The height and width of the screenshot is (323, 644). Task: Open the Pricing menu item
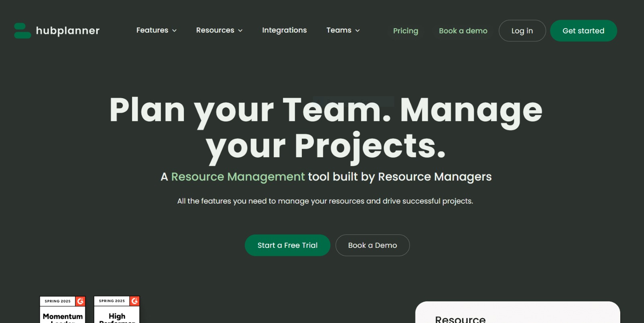tap(405, 31)
